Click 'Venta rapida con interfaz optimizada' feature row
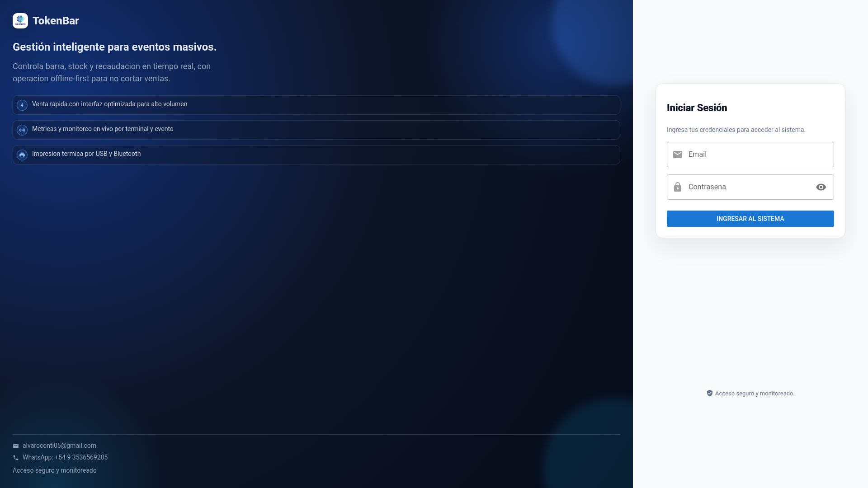 pos(316,105)
